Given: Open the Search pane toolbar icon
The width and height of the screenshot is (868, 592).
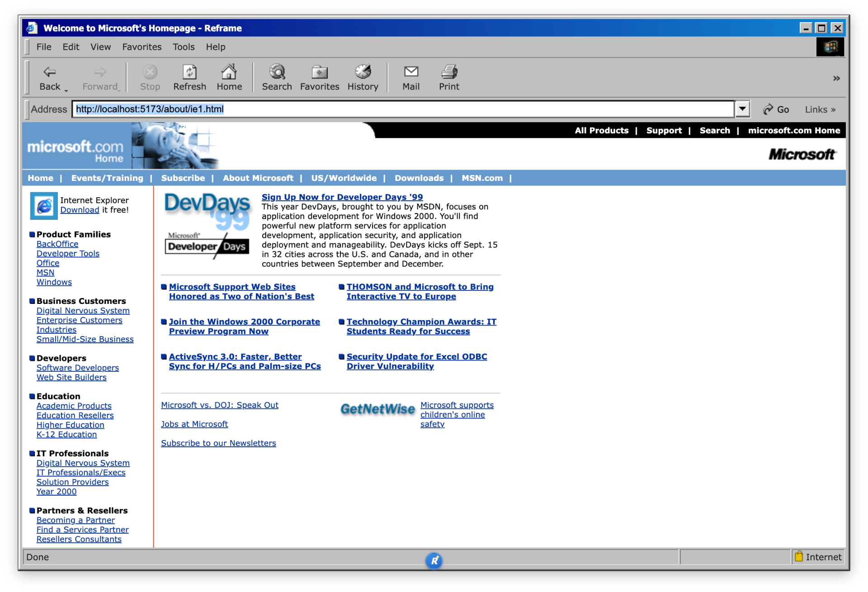Looking at the screenshot, I should pyautogui.click(x=277, y=71).
